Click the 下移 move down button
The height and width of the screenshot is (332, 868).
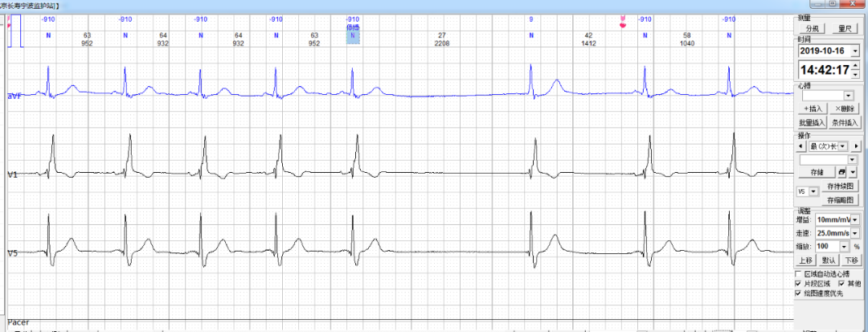pos(851,260)
